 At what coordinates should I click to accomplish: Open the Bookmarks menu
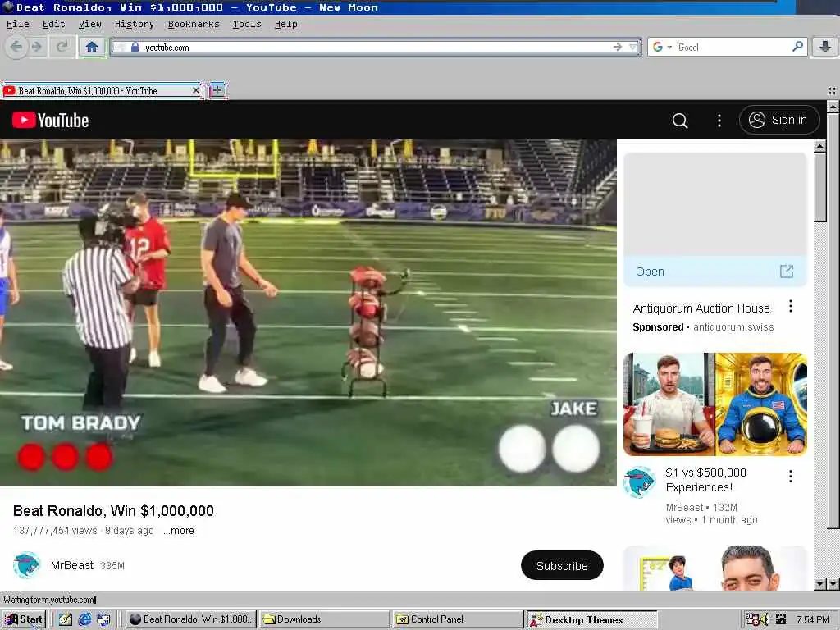click(194, 24)
